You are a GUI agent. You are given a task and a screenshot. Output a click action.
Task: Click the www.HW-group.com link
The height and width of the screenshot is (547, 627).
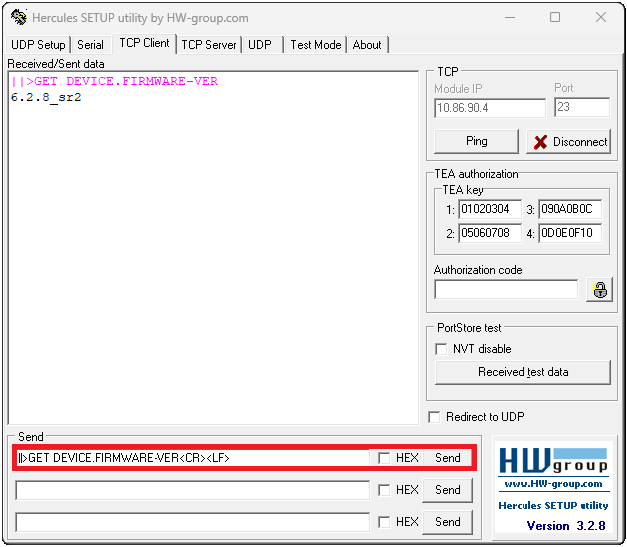[554, 484]
